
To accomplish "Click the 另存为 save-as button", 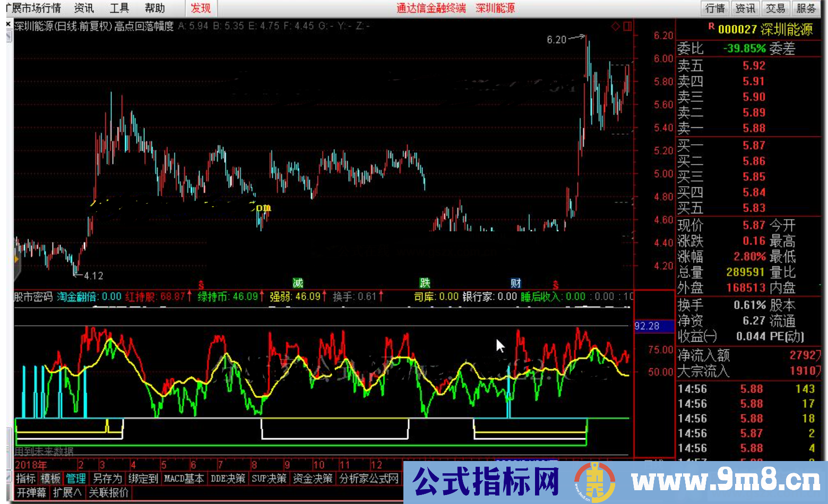I will pos(108,478).
